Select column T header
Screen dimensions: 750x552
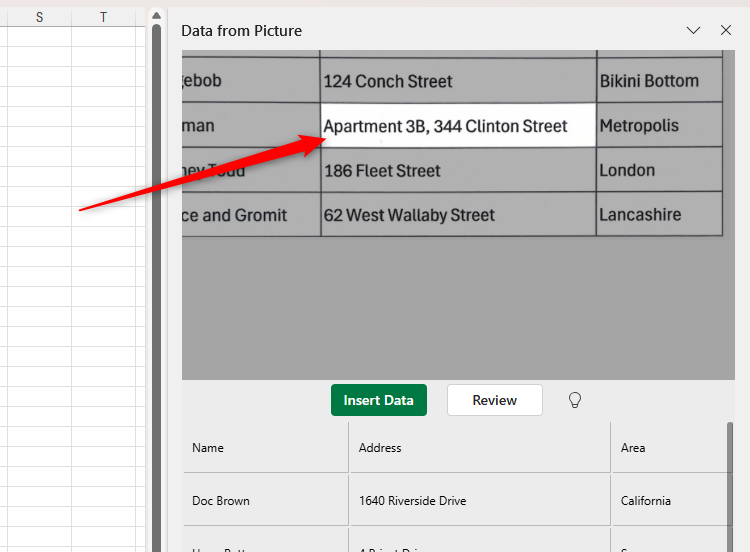(x=103, y=17)
